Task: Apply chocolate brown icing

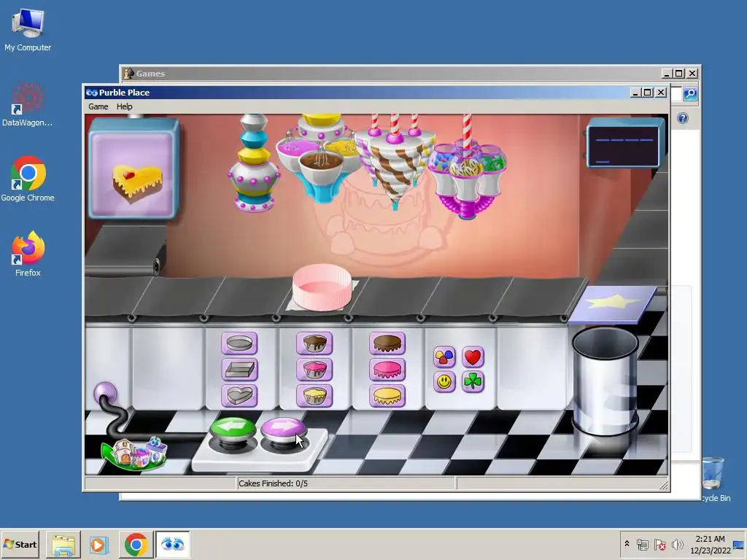Action: click(x=387, y=343)
